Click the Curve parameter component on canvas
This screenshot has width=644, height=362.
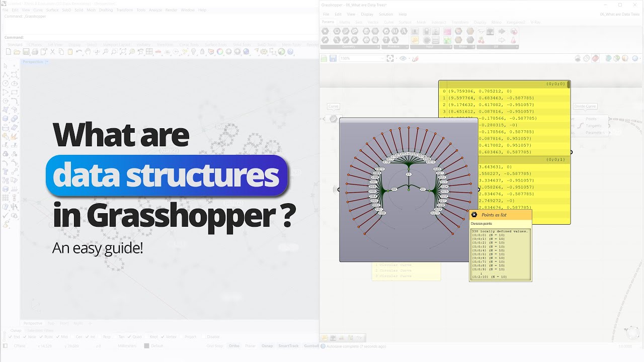[333, 119]
